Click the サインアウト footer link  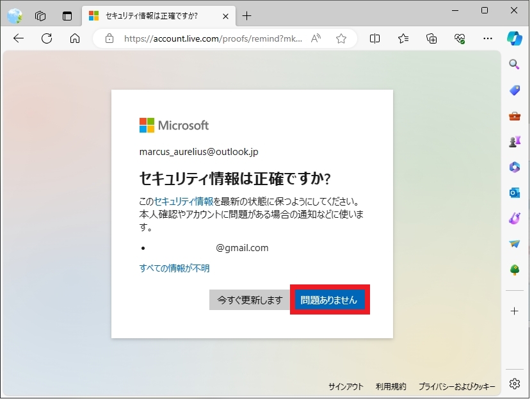[346, 386]
